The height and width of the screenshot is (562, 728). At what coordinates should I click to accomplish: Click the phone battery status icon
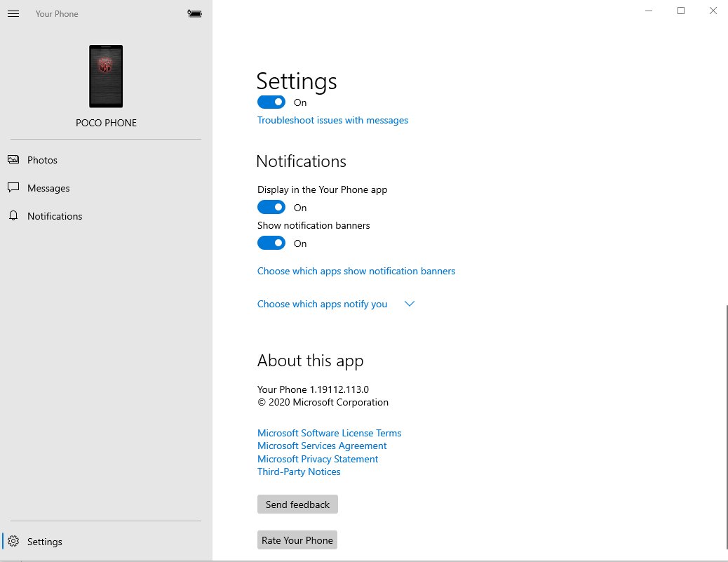[x=195, y=13]
